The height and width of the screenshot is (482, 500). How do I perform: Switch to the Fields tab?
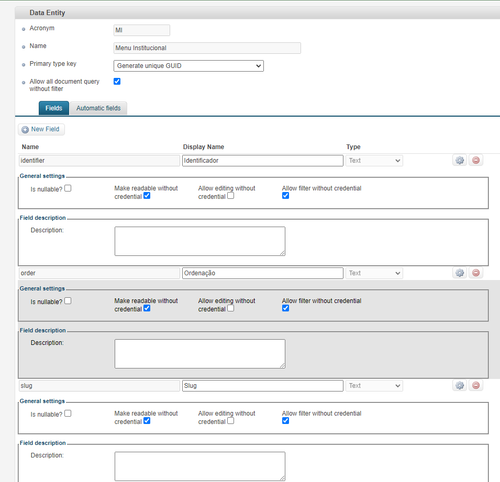54,108
